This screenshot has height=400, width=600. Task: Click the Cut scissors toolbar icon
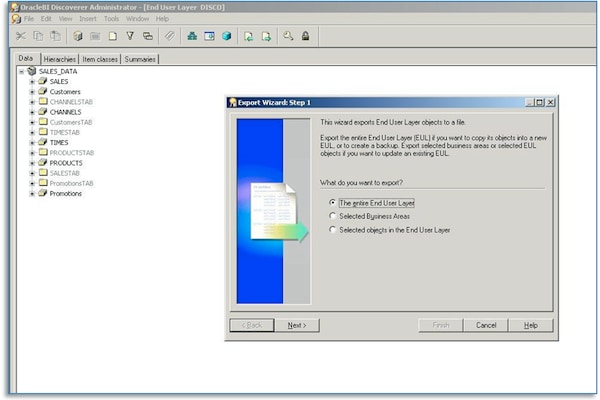point(21,36)
